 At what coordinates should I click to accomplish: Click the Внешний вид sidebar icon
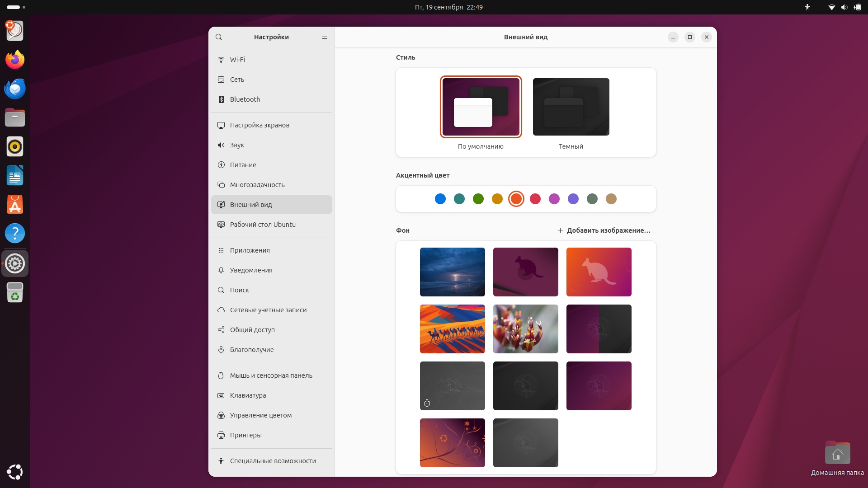click(x=221, y=205)
